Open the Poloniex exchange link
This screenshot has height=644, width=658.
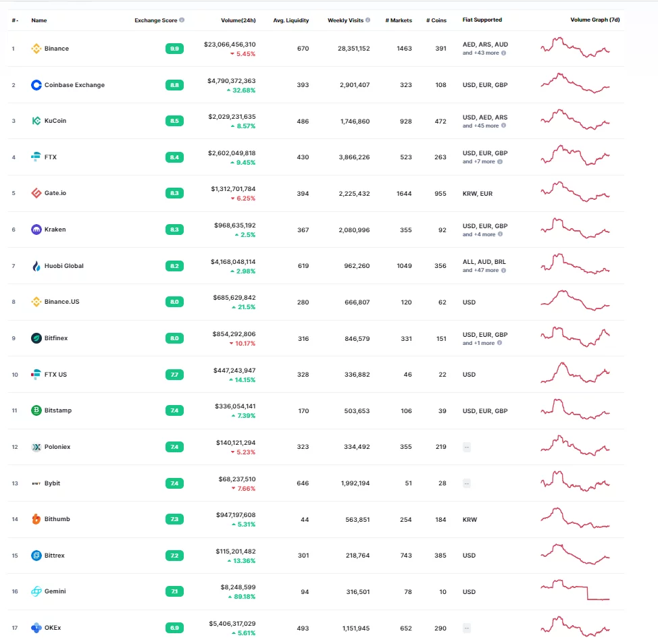coord(57,447)
